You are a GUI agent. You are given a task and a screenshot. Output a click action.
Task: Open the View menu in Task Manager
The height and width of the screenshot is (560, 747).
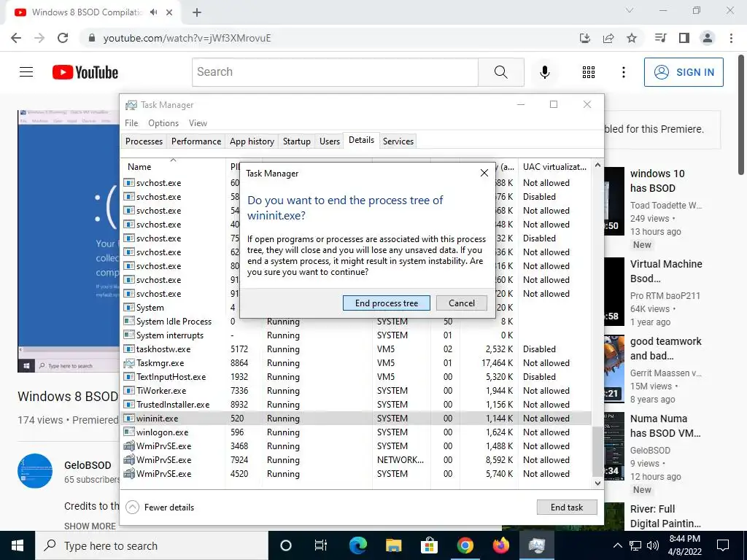(x=198, y=122)
